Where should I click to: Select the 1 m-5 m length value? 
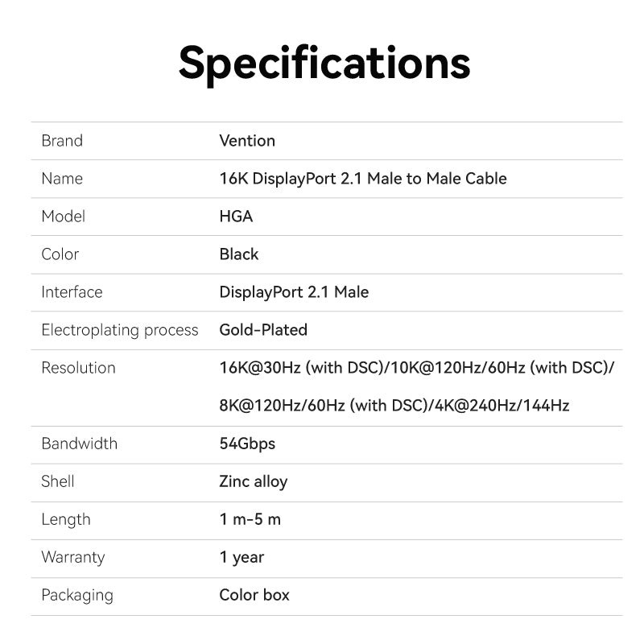(250, 519)
